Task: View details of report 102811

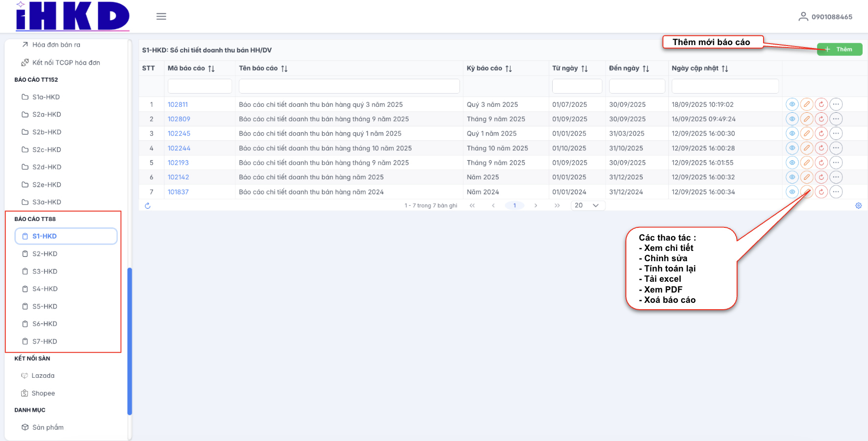Action: coord(792,104)
